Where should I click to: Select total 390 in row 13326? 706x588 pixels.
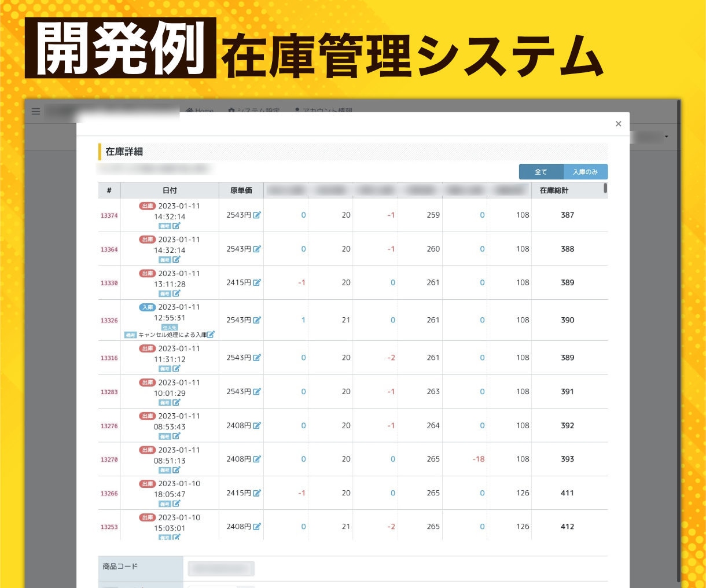coord(568,320)
